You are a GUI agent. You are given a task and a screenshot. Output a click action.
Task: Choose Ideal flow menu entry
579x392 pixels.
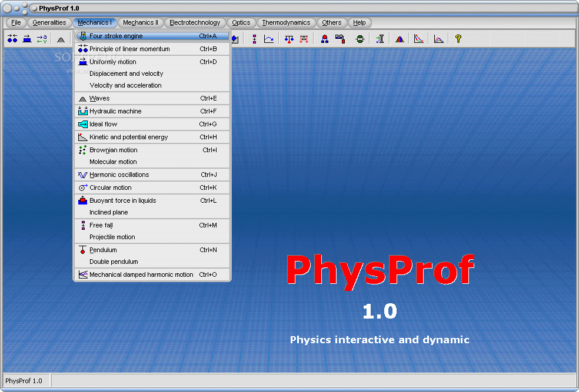click(152, 124)
